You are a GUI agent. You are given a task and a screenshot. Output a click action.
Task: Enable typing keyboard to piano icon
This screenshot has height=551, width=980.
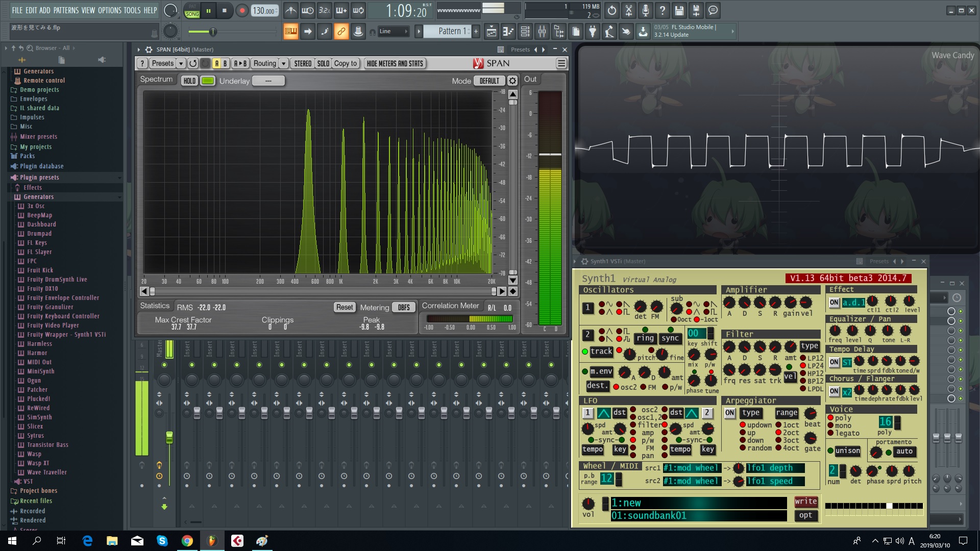point(290,32)
